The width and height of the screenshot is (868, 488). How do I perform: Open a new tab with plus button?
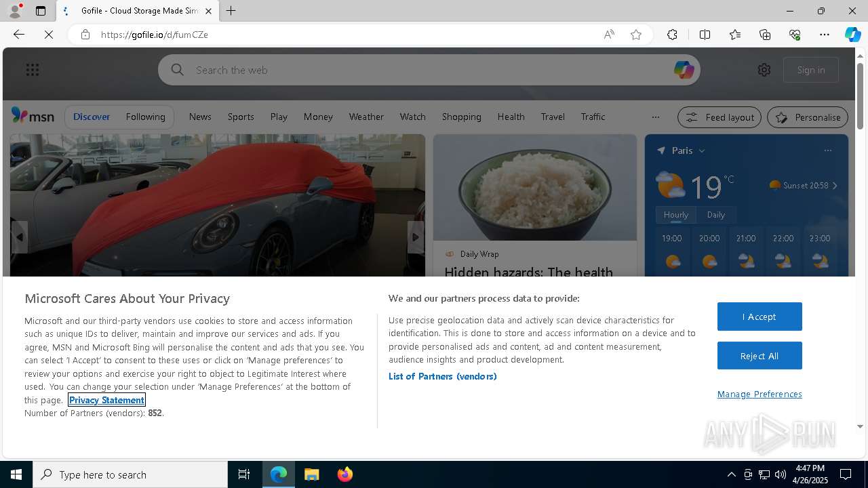click(231, 11)
